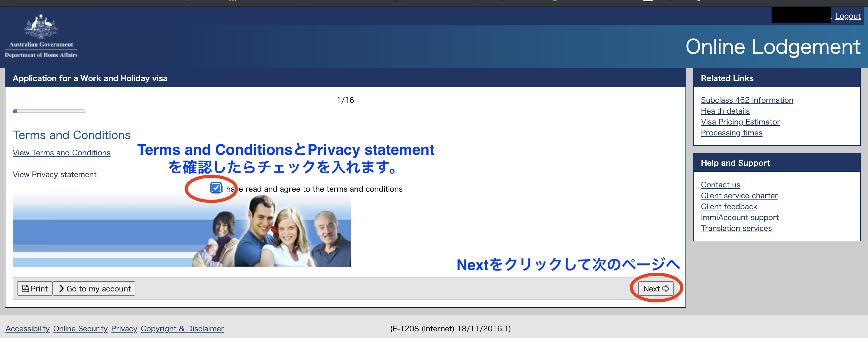Click the banner photo of smiling people
Image resolution: width=868 pixels, height=338 pixels.
pos(182,230)
